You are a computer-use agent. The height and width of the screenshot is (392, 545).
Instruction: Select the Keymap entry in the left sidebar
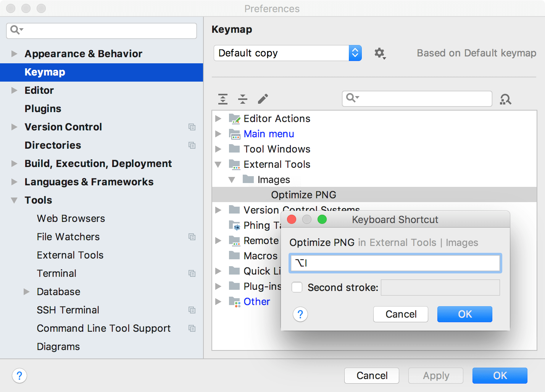point(44,72)
